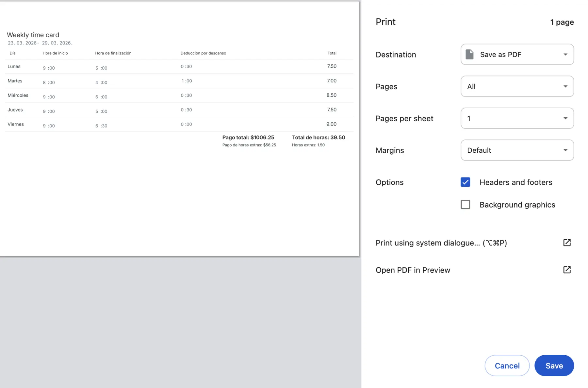The width and height of the screenshot is (588, 388).
Task: Click the PDF document icon in Destination
Action: point(470,54)
